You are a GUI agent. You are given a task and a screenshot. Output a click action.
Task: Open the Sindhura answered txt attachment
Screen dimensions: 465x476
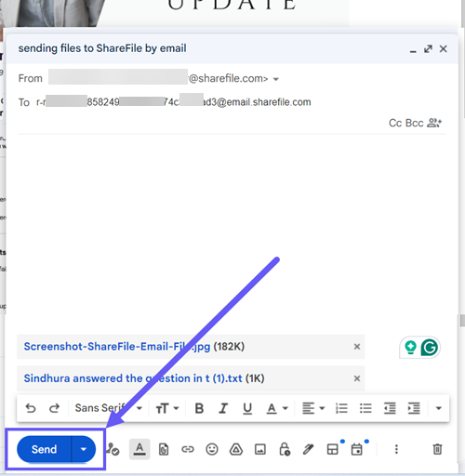click(133, 378)
